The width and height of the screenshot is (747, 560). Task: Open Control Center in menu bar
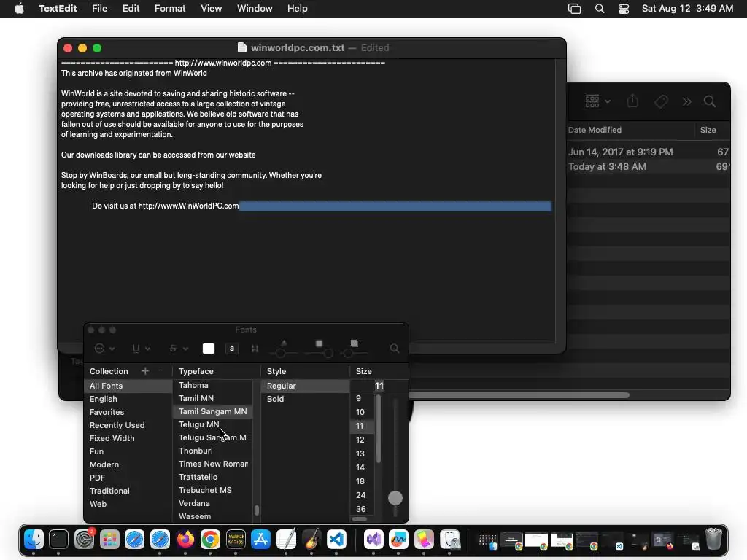click(624, 9)
